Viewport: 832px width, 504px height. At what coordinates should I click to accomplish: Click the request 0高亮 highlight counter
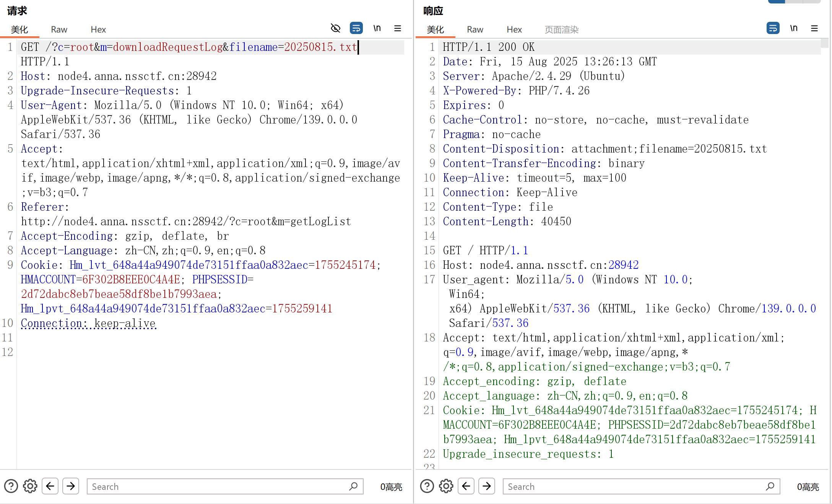[391, 487]
